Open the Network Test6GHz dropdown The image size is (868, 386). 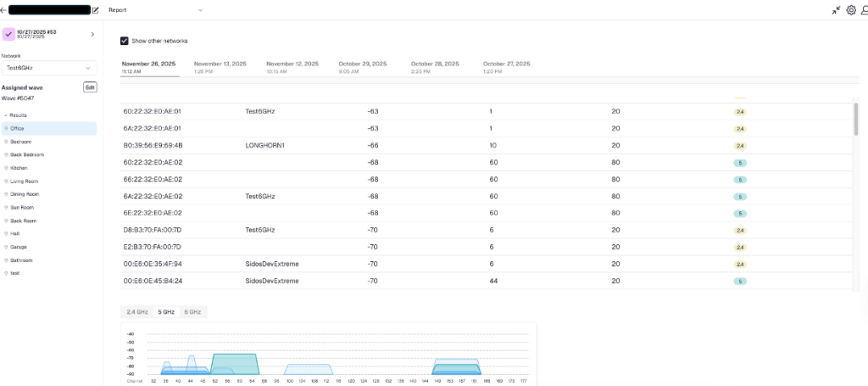click(48, 68)
